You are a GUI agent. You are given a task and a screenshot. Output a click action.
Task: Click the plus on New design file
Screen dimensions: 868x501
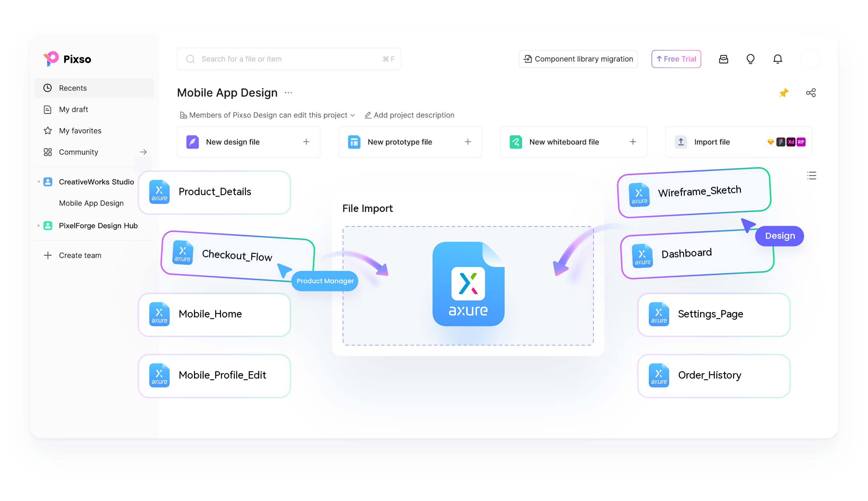[x=306, y=142]
